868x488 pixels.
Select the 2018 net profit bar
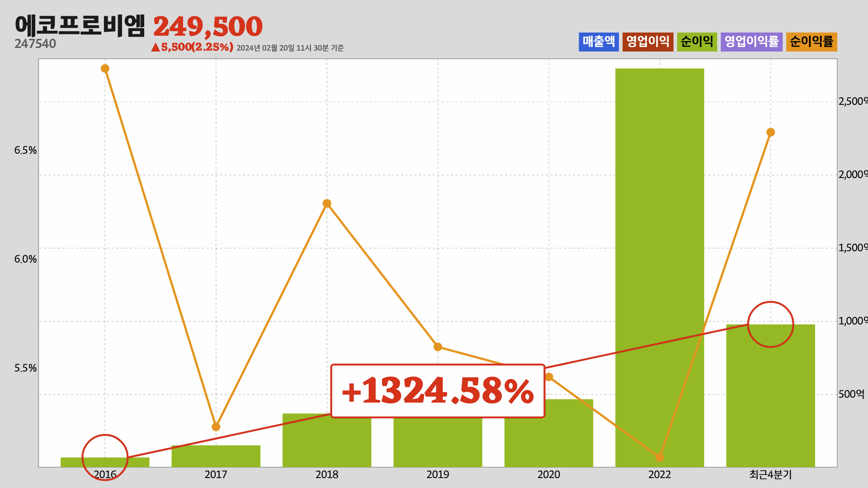[327, 440]
